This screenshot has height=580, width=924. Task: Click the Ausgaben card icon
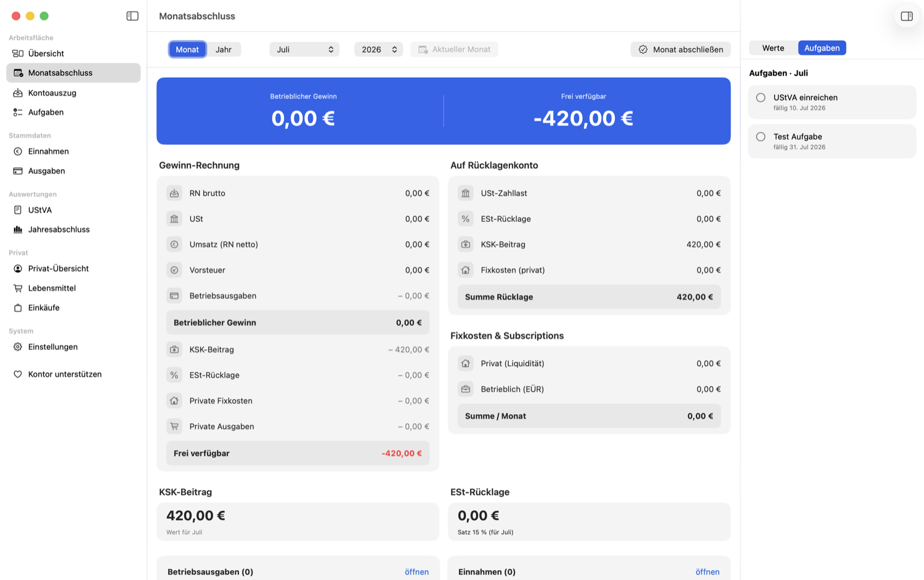18,171
